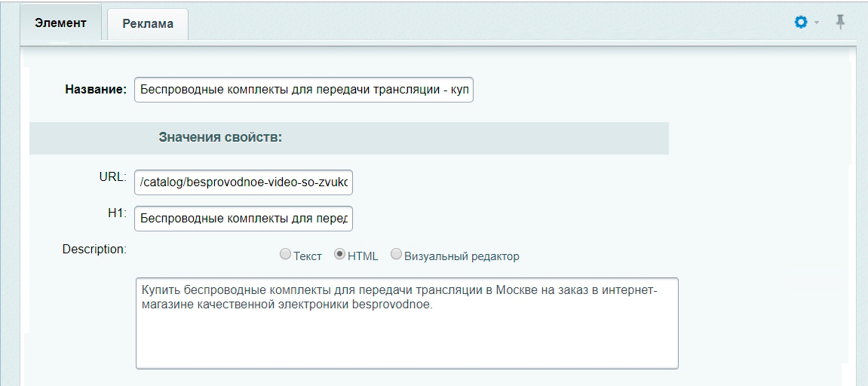Click the H1 field label
Image resolution: width=868 pixels, height=386 pixels.
[115, 213]
